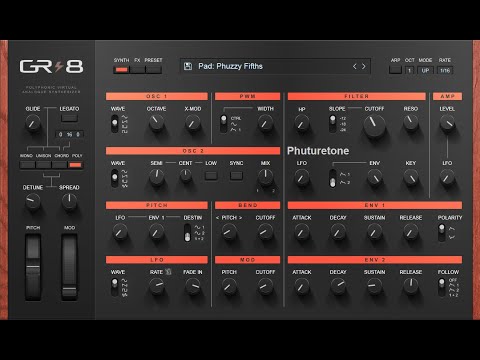
Task: Click the filter RESO knob
Action: coord(411,123)
